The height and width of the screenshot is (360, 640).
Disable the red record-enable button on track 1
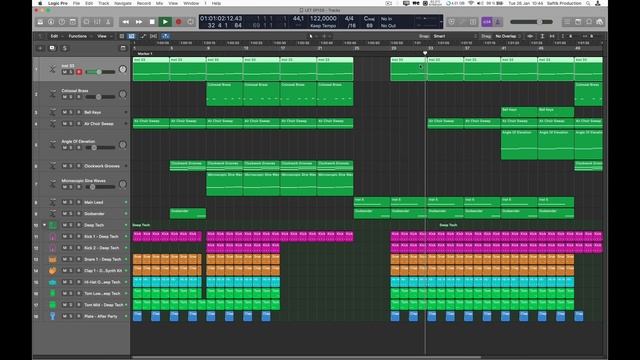click(x=79, y=72)
